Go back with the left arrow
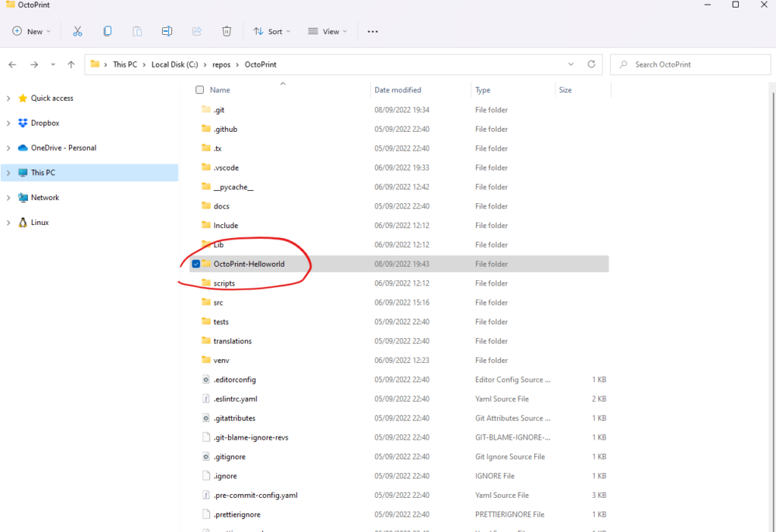The height and width of the screenshot is (532, 776). click(12, 64)
